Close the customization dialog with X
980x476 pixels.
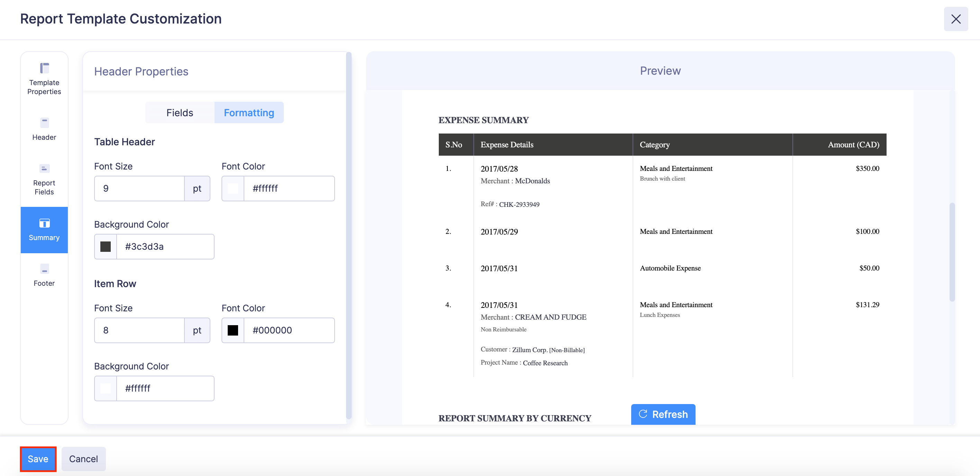pos(955,19)
